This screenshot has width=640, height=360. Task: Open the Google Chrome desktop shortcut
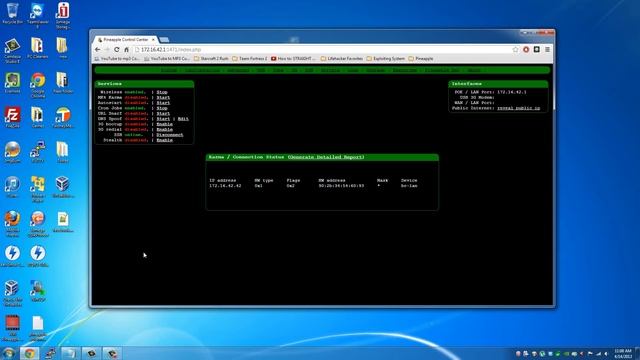coord(38,85)
